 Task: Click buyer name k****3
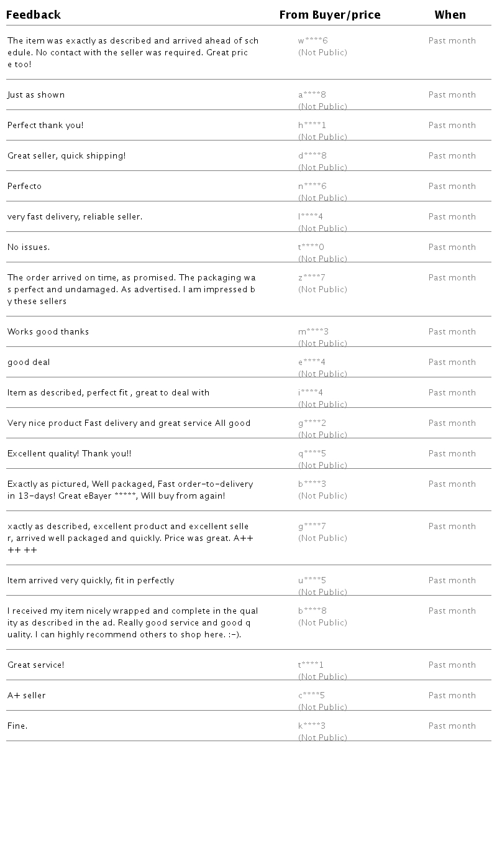coord(312,726)
